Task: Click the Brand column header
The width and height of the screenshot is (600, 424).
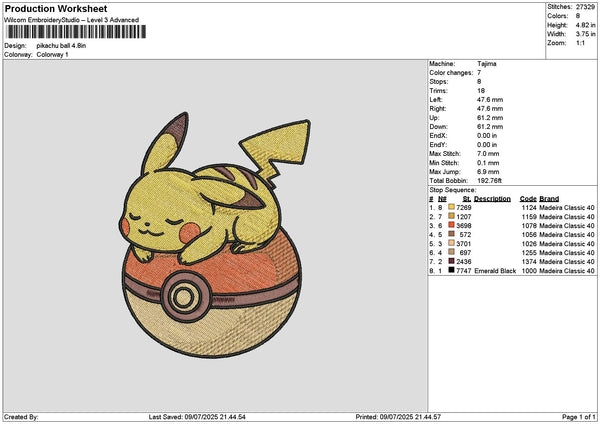Action: (x=549, y=199)
